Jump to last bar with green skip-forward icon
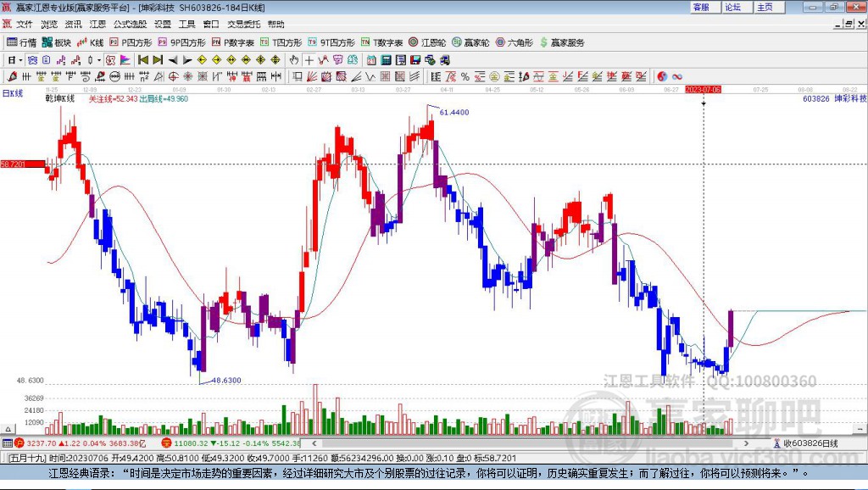This screenshot has width=868, height=490. click(x=158, y=60)
